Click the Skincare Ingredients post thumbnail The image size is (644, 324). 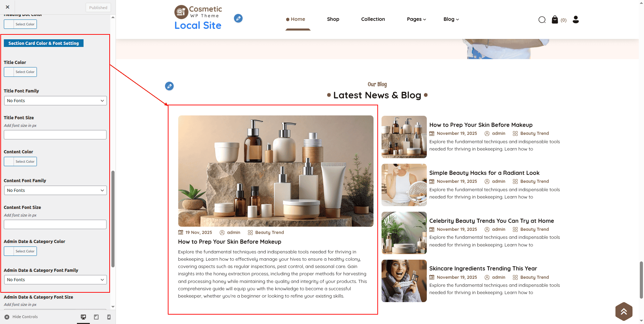404,281
